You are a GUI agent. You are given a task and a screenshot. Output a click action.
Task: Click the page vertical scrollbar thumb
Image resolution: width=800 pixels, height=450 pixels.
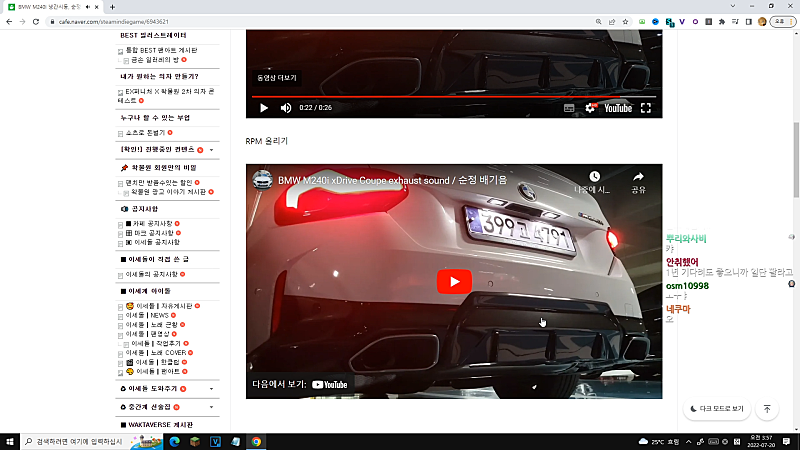[796, 159]
